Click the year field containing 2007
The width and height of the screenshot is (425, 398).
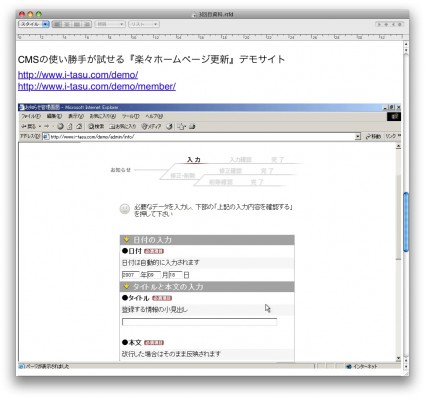(130, 275)
